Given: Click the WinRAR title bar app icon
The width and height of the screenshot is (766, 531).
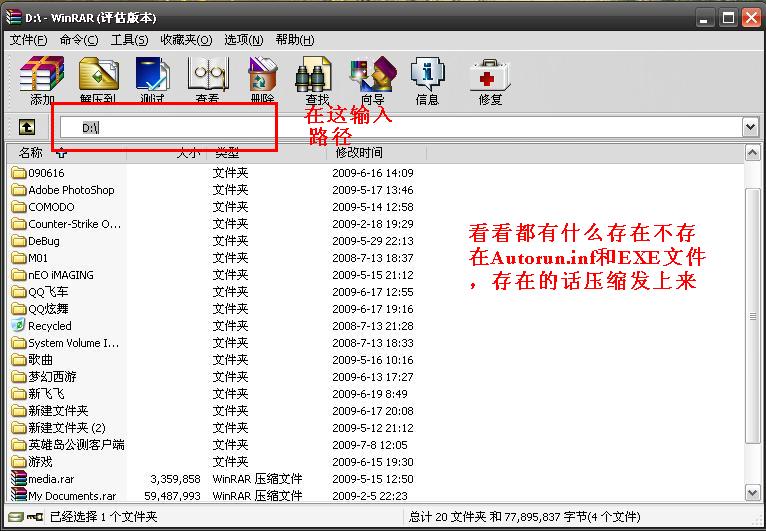Looking at the screenshot, I should pos(14,18).
